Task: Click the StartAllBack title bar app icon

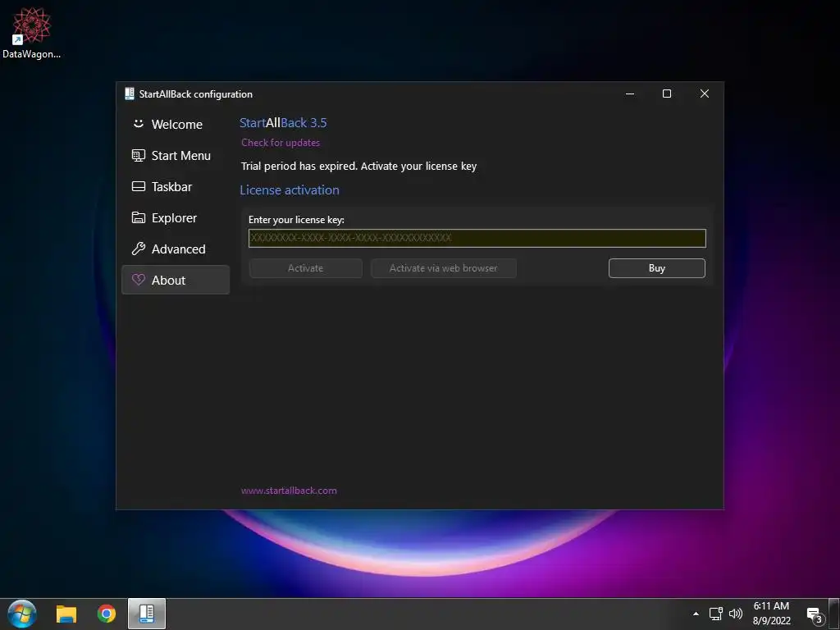Action: pos(129,94)
